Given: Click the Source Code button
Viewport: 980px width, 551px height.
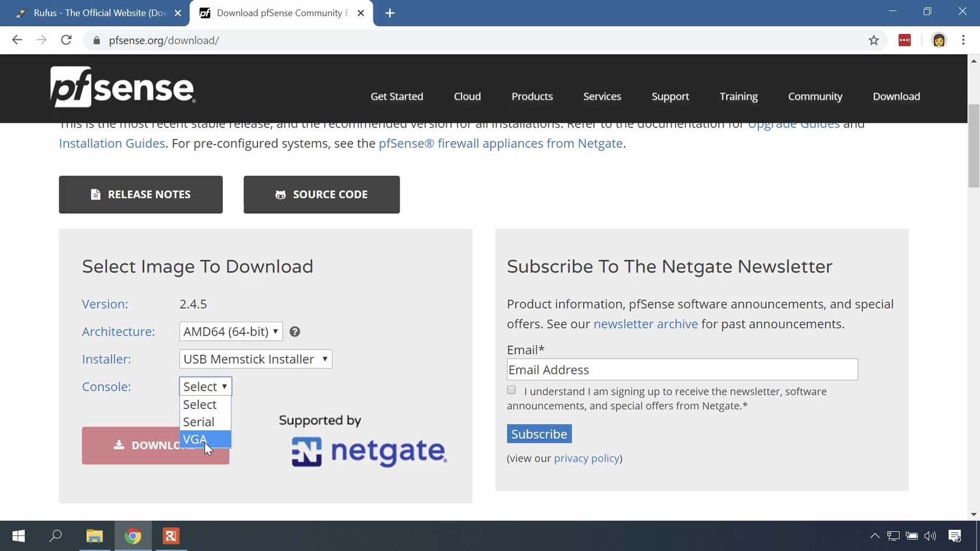Looking at the screenshot, I should pyautogui.click(x=322, y=194).
